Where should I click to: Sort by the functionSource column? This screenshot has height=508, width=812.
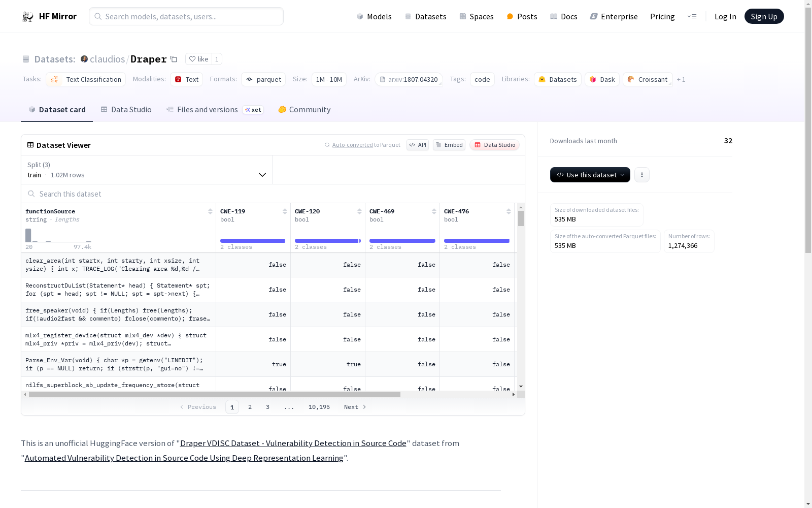[210, 211]
